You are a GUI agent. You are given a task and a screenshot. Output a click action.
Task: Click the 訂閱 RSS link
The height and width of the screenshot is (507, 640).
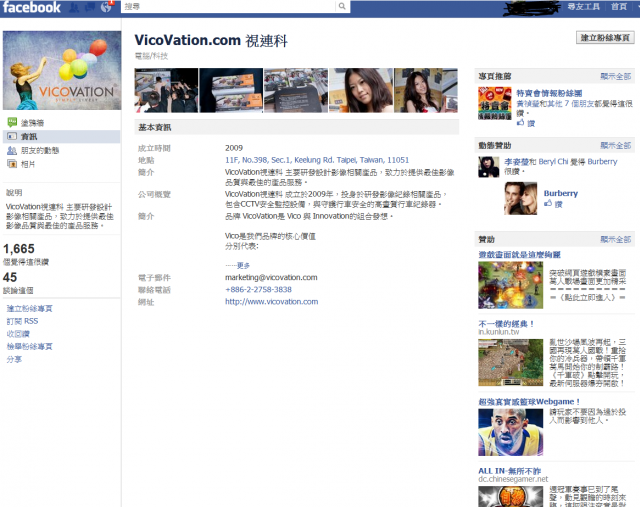[x=22, y=321]
